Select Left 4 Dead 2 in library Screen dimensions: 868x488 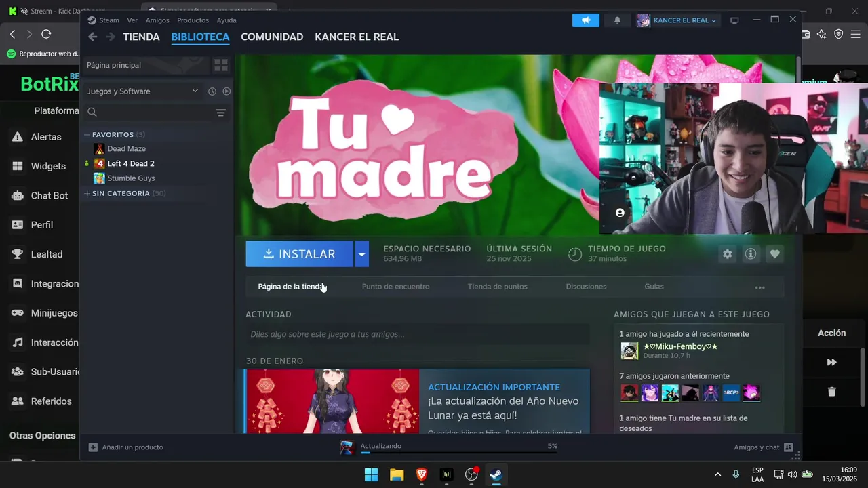point(130,163)
